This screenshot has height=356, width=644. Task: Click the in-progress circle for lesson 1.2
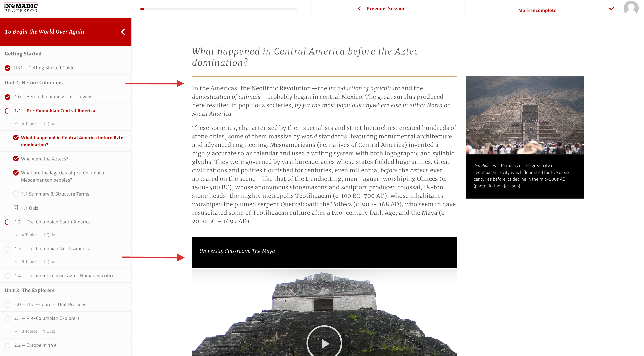coord(8,222)
